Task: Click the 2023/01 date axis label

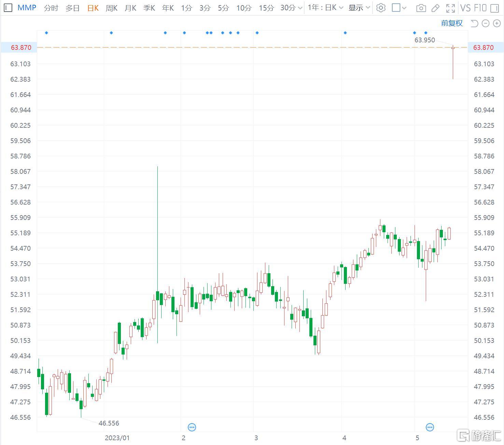Action: click(117, 438)
